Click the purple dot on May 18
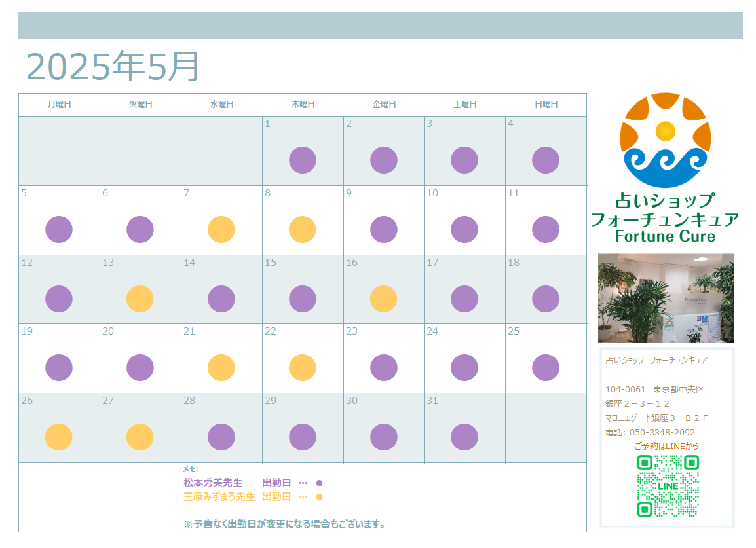 point(546,299)
